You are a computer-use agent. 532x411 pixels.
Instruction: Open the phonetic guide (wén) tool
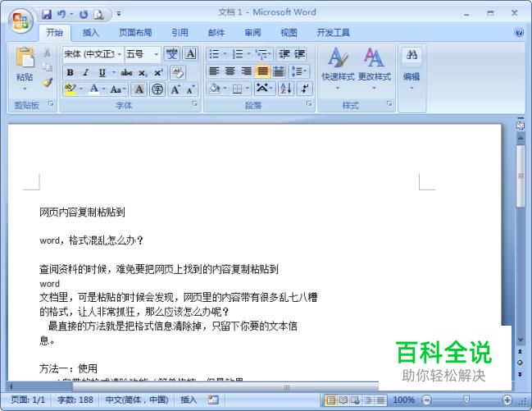coord(172,53)
